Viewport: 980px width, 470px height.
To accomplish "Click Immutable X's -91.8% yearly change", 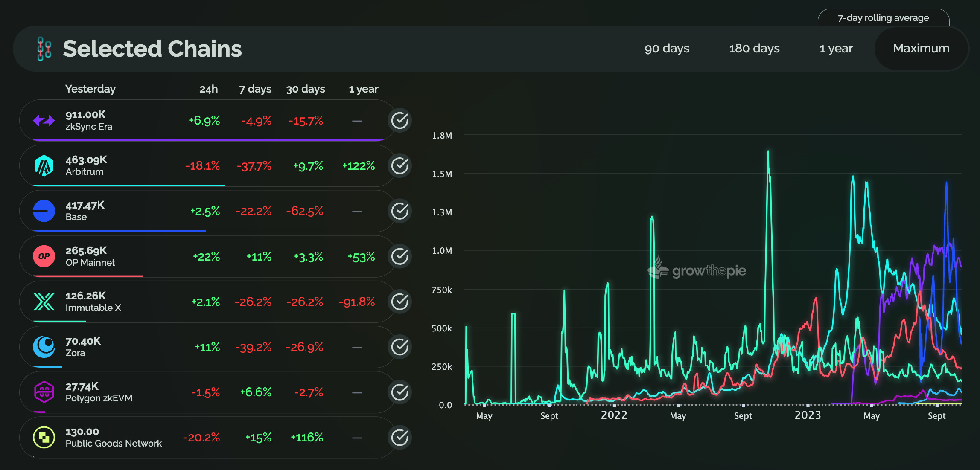I will tap(357, 302).
